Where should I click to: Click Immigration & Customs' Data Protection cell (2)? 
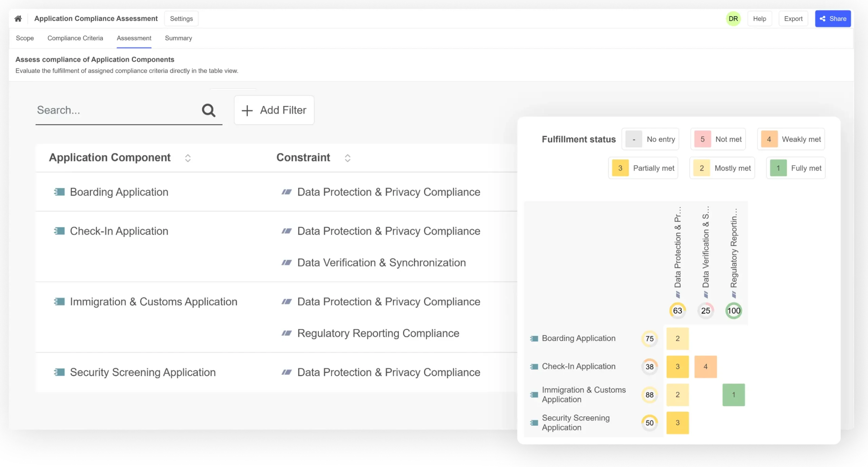coord(677,395)
